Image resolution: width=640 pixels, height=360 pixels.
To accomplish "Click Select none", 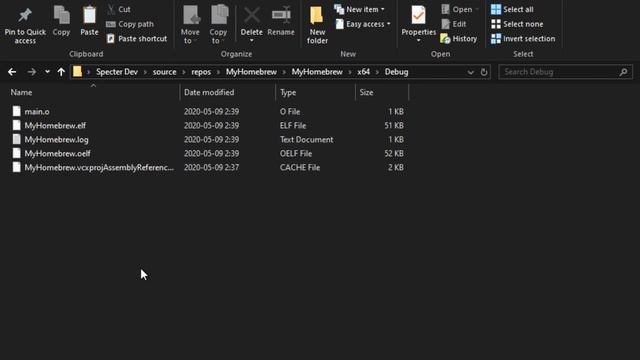I will (517, 24).
